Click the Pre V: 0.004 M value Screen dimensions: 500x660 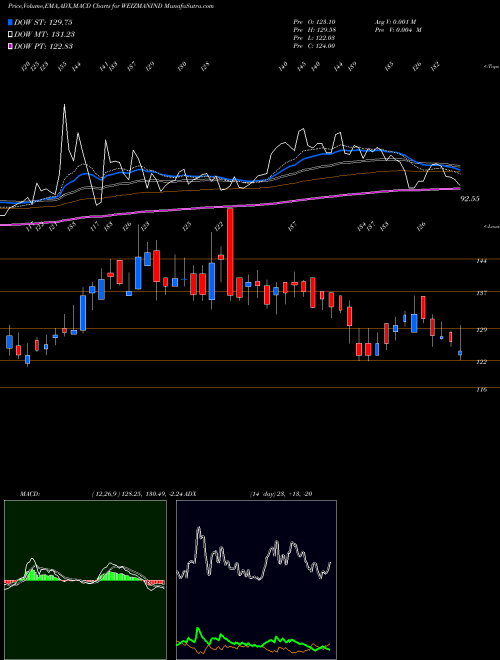[x=398, y=30]
